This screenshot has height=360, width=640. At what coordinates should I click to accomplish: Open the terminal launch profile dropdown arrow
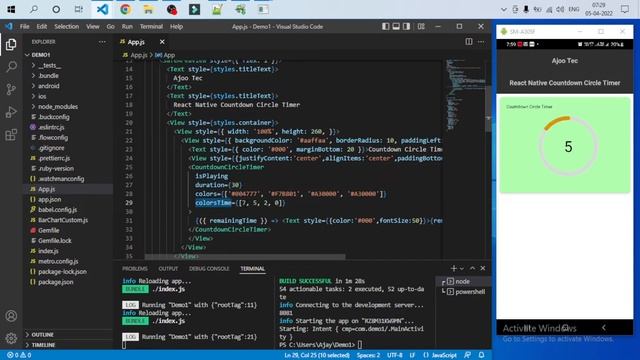[x=462, y=269]
